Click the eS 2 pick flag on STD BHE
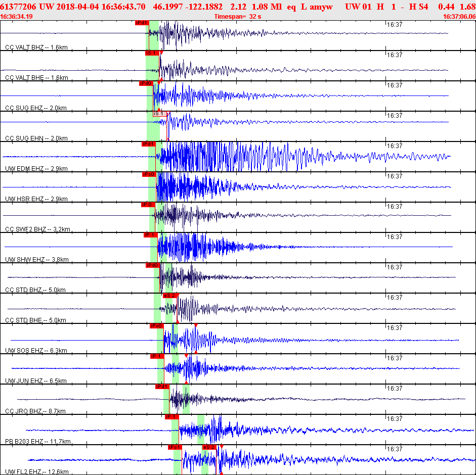Viewport: 476px width, 475px height. click(169, 296)
